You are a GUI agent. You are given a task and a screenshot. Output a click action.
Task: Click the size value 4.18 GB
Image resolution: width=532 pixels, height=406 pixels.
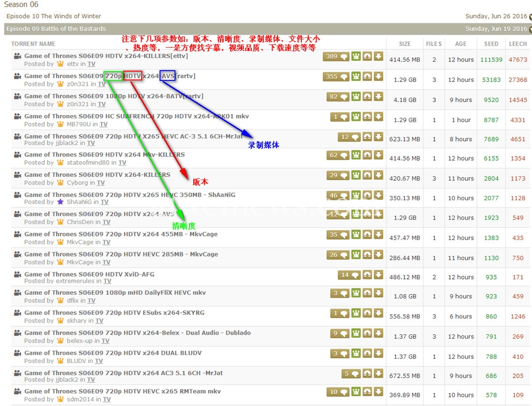click(405, 100)
